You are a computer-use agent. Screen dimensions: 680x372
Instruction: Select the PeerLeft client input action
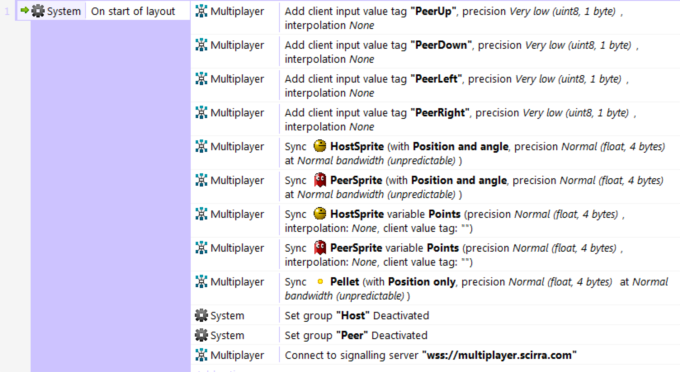click(x=457, y=85)
